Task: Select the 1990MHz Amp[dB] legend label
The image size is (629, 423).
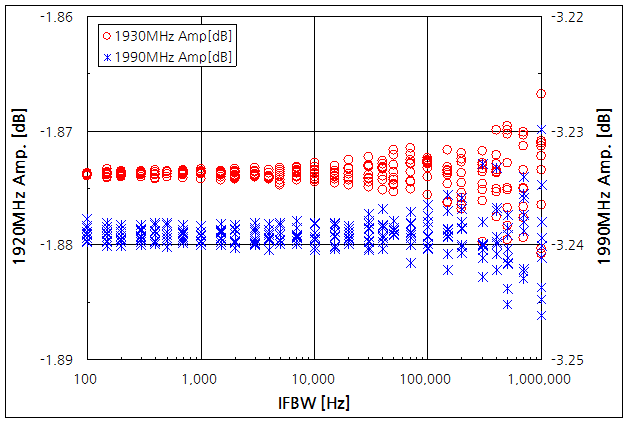Action: click(174, 57)
